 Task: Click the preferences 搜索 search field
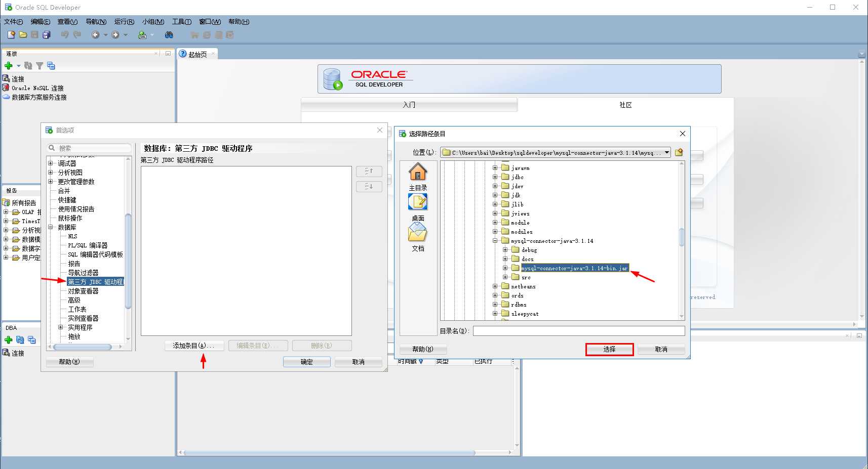click(89, 148)
